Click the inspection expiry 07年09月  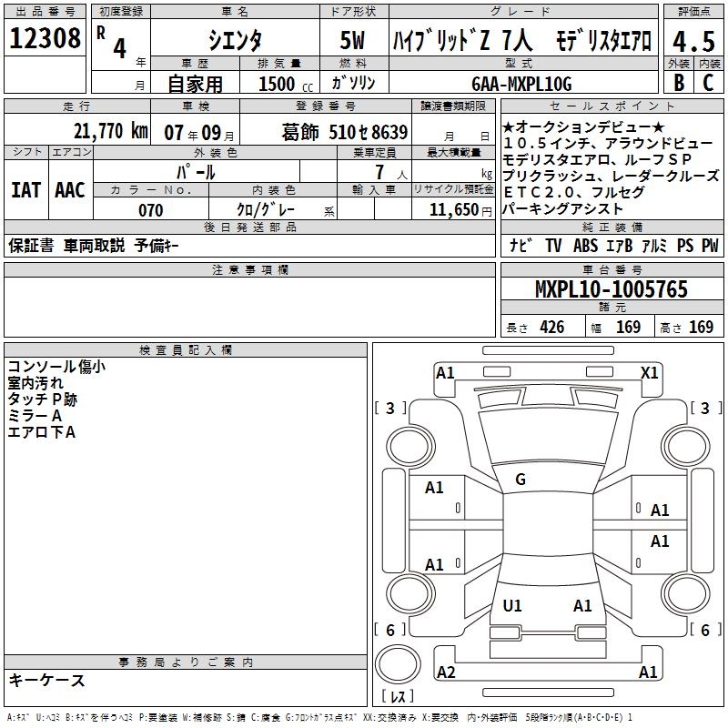(x=198, y=133)
